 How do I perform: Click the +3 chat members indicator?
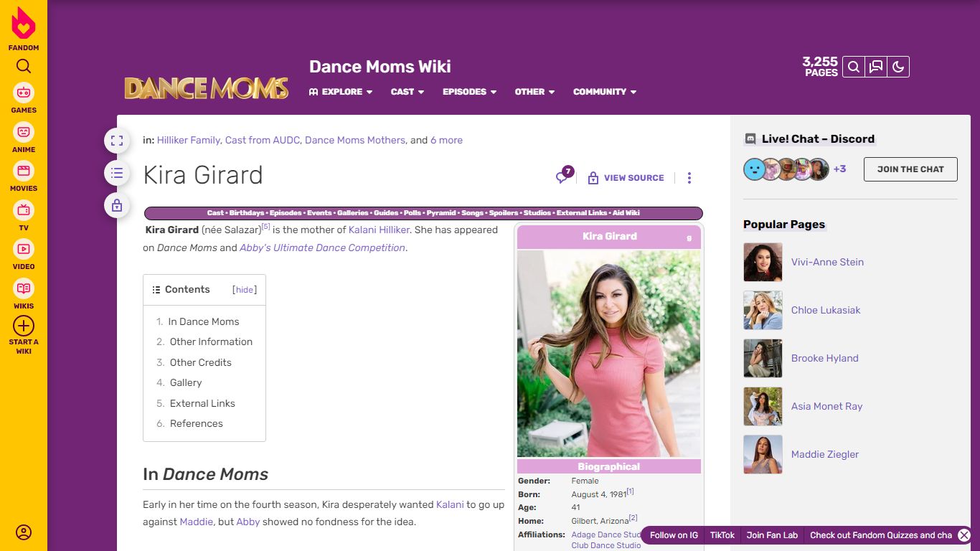point(839,169)
